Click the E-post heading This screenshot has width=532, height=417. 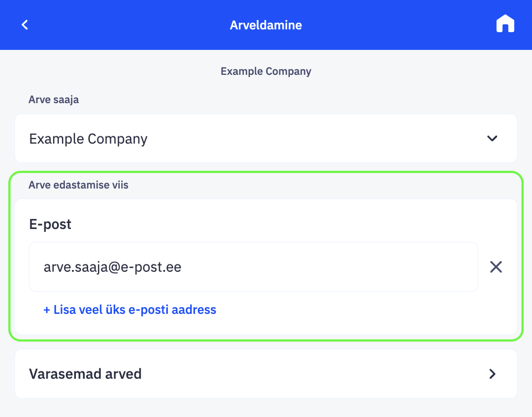50,225
